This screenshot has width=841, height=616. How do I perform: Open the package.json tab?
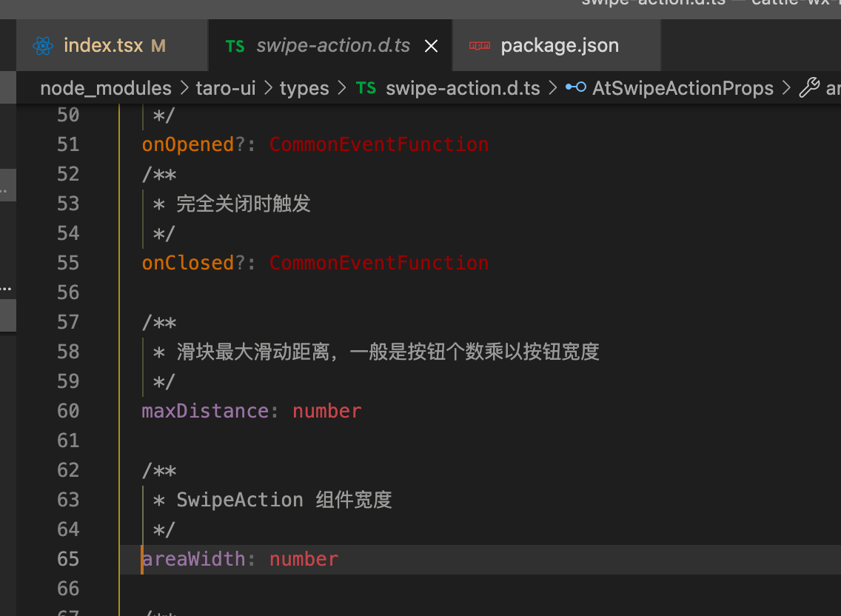point(557,46)
